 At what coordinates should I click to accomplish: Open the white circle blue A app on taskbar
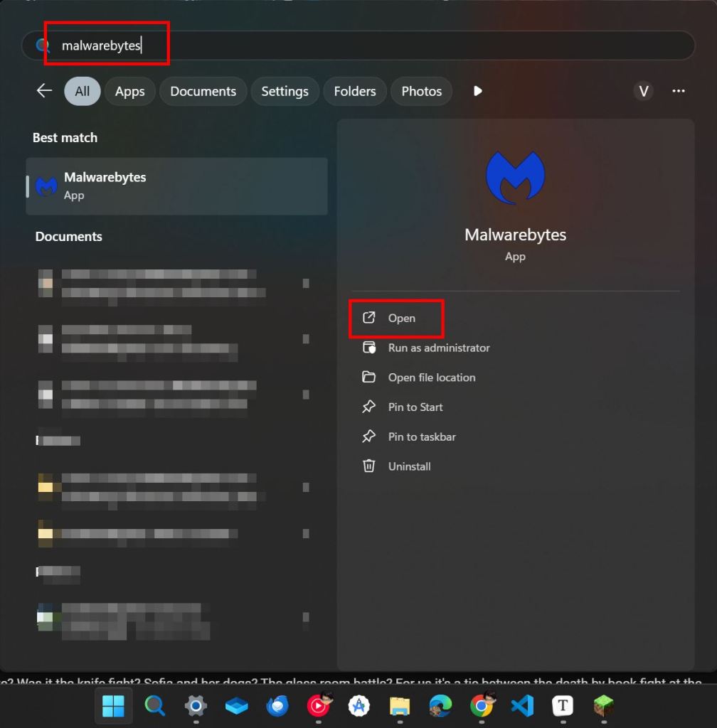359,706
